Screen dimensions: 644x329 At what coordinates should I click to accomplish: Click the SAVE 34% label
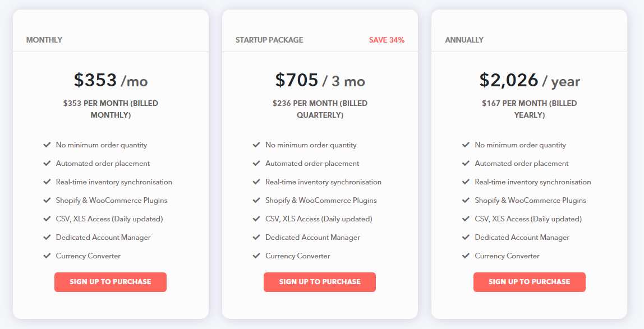(x=387, y=40)
